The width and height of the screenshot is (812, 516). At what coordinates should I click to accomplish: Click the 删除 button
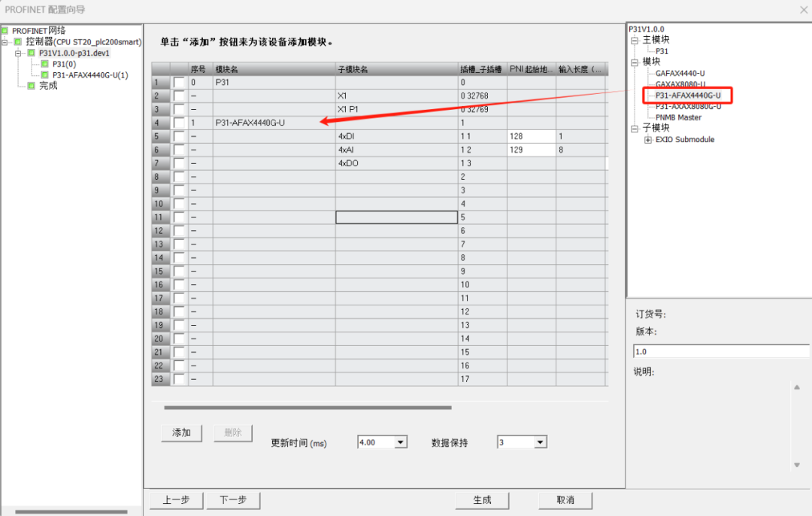point(233,433)
